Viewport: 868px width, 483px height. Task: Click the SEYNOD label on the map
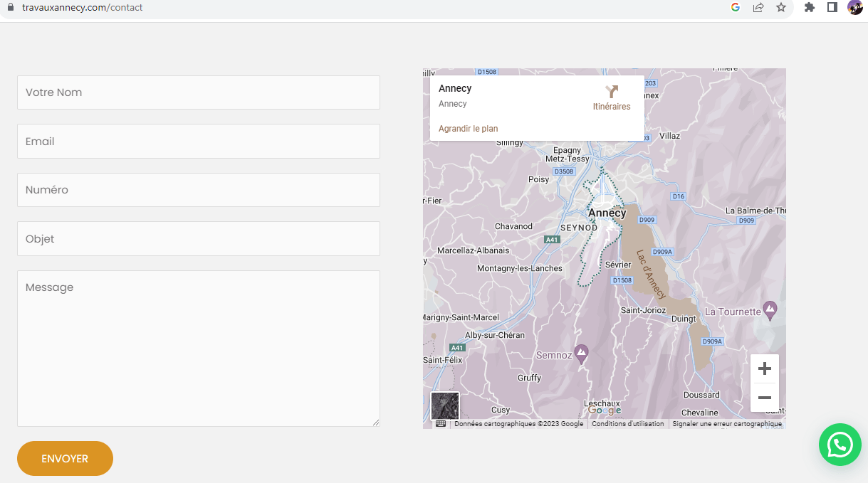(579, 228)
